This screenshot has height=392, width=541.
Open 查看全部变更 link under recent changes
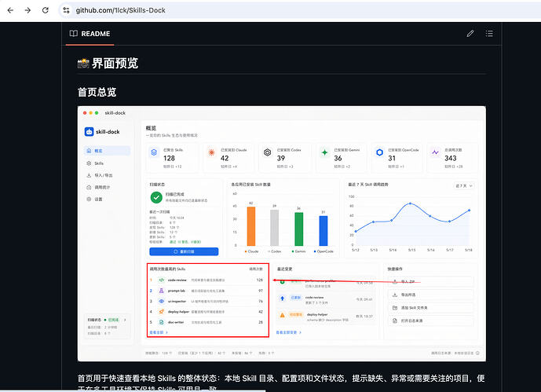[x=289, y=332]
